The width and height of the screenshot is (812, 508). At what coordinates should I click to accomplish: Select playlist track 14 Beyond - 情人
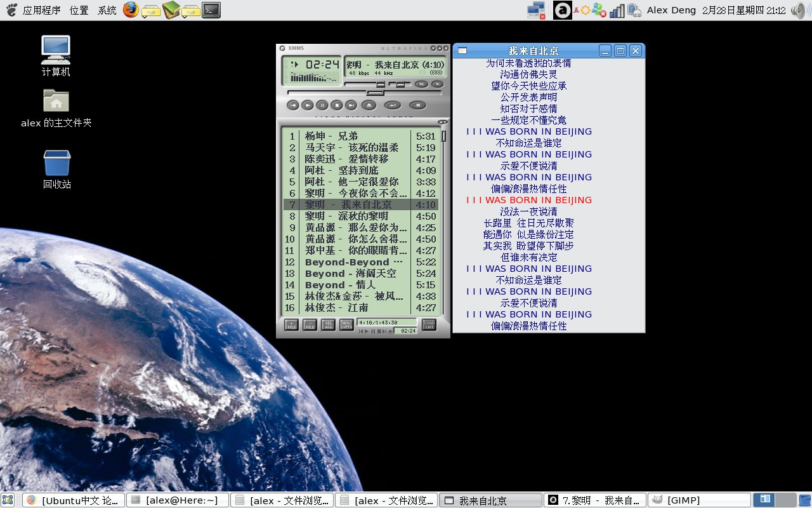[360, 284]
